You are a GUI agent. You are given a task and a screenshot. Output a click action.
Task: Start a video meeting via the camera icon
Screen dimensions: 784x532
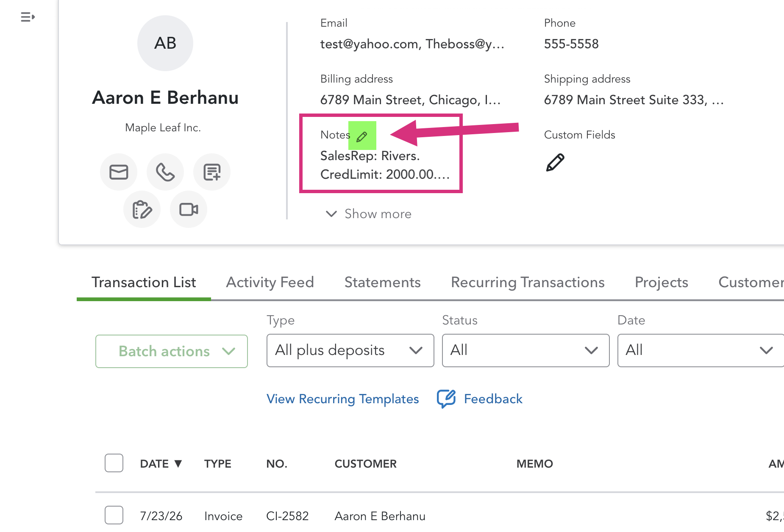pyautogui.click(x=189, y=209)
